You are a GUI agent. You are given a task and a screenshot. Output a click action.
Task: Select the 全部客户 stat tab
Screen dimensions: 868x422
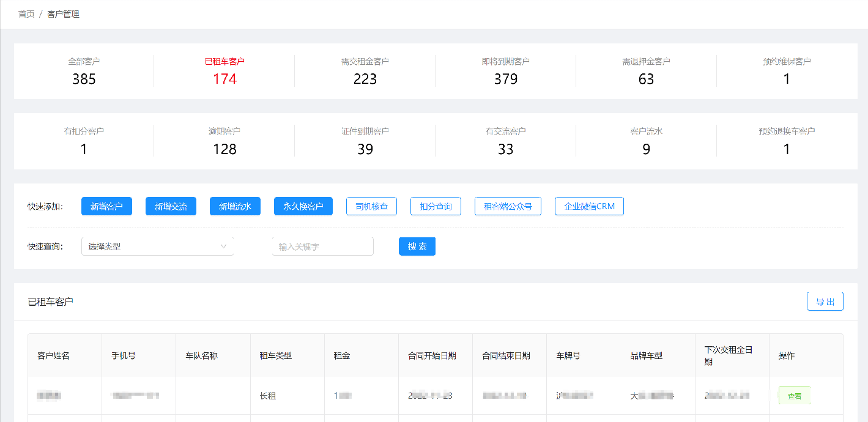pyautogui.click(x=84, y=71)
